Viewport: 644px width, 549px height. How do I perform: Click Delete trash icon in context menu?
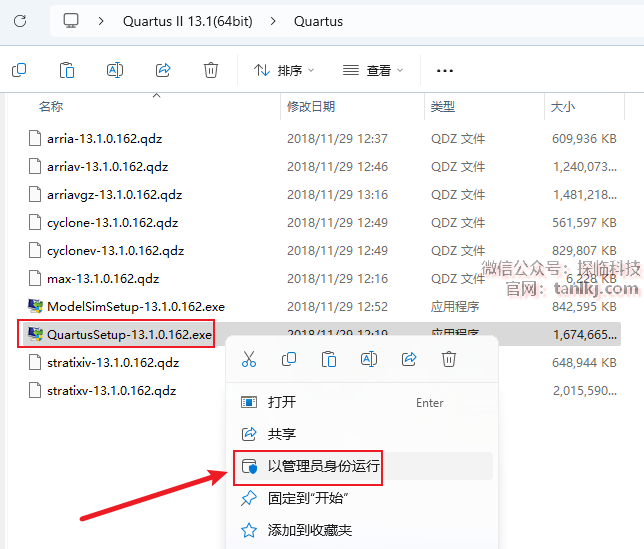coord(449,359)
